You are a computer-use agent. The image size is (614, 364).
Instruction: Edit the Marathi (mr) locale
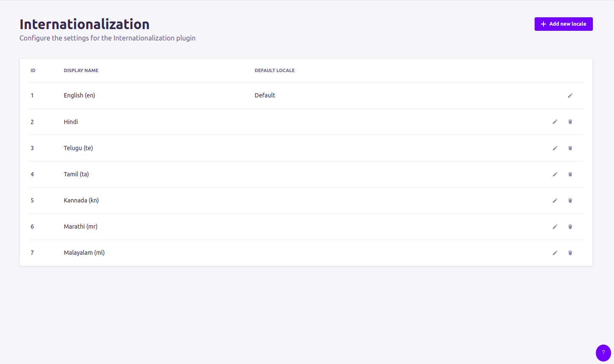555,226
